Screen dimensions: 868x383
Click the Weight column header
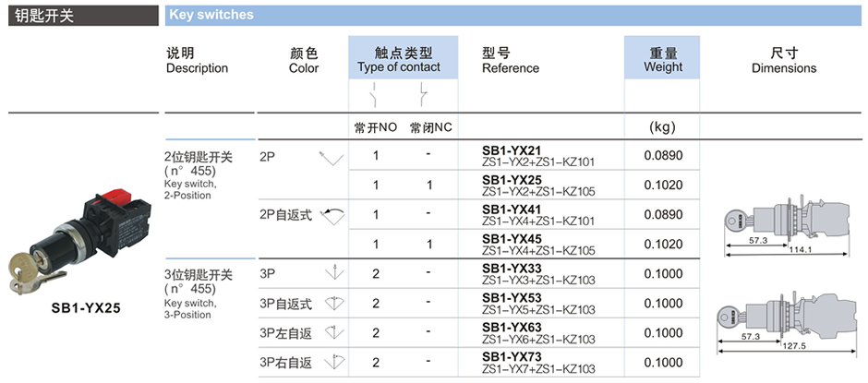click(x=662, y=60)
